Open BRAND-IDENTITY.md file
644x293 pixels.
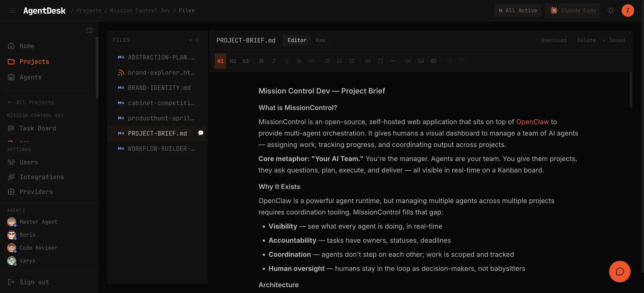pos(157,88)
